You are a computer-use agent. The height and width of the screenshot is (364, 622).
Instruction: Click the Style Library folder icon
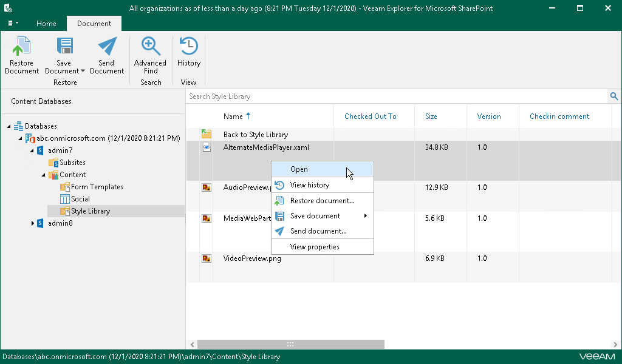[x=65, y=212]
